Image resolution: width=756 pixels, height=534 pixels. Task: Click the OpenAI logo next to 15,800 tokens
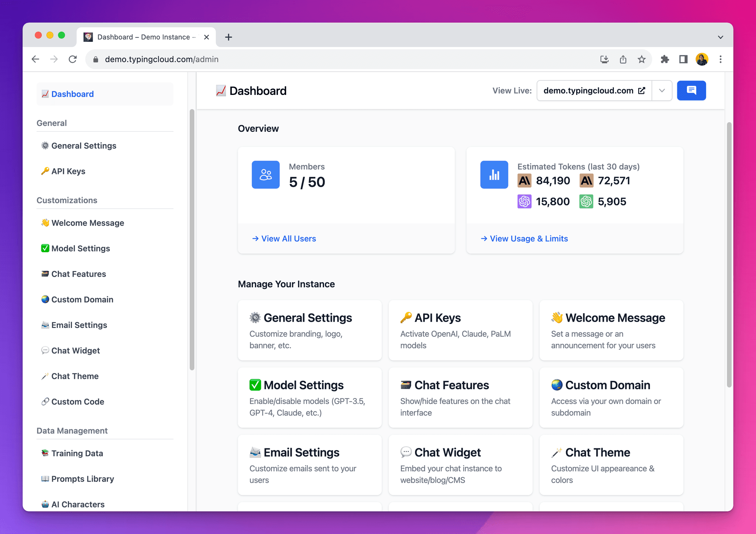(x=525, y=202)
